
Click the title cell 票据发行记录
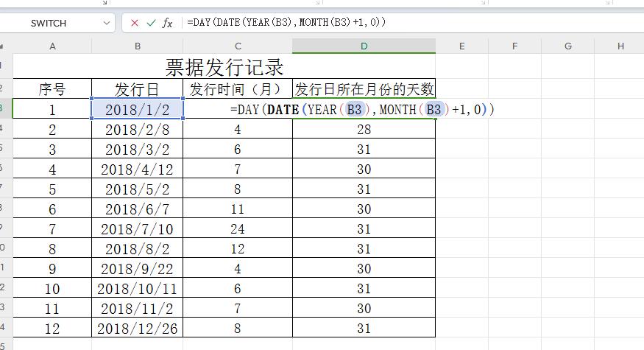point(224,66)
